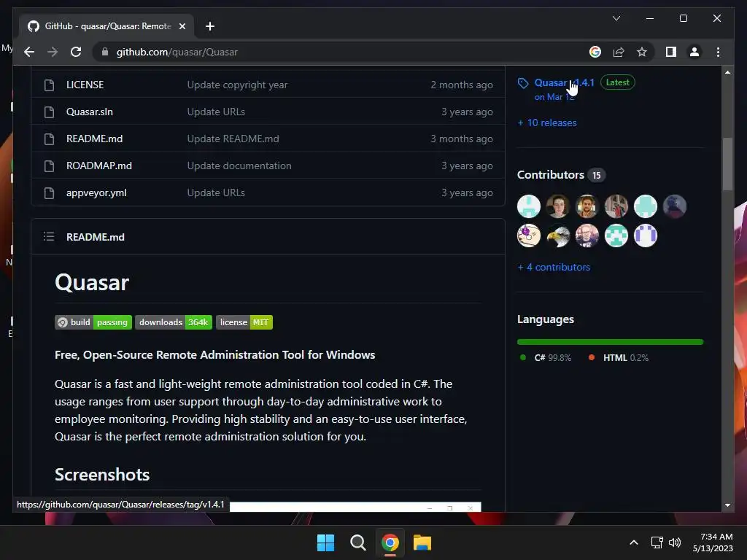The image size is (747, 560).
Task: Open the Chrome side panel
Action: 671,52
